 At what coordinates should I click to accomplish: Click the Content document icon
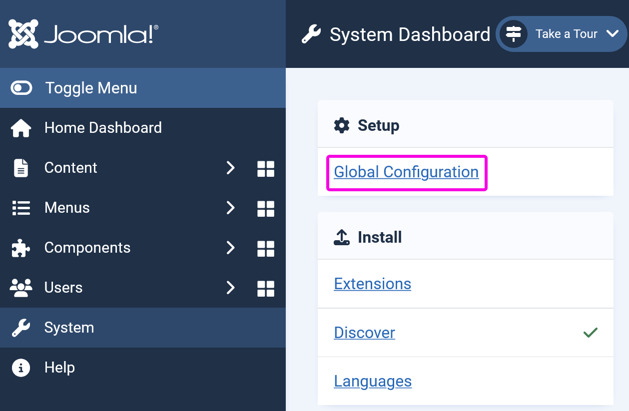coord(21,168)
